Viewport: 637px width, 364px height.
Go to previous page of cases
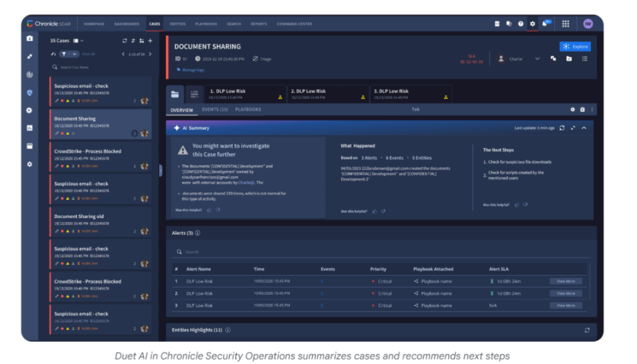(123, 54)
